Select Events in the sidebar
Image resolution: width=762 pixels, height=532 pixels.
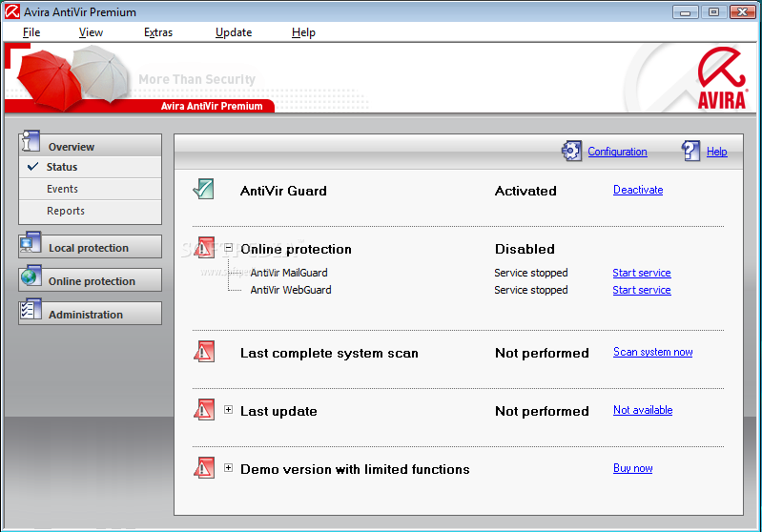[90, 189]
